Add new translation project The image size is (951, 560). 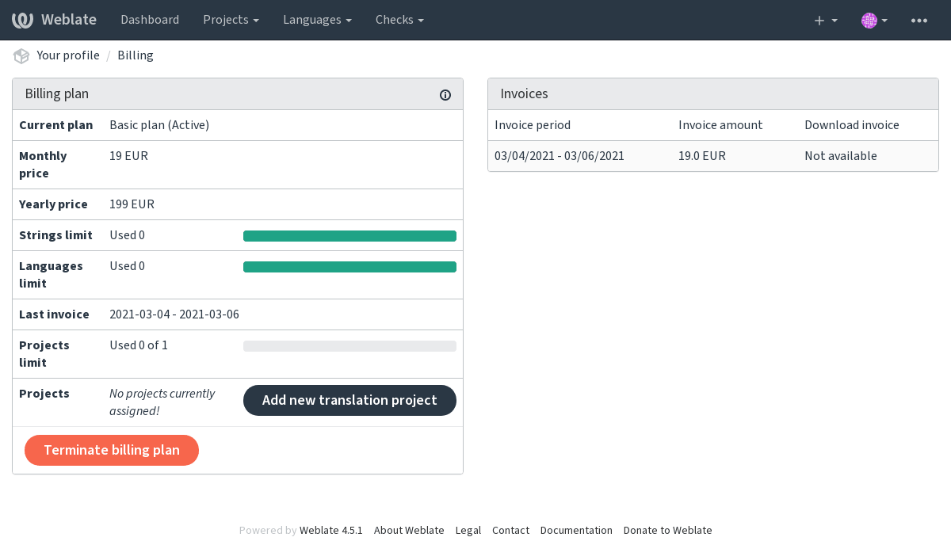pos(349,400)
